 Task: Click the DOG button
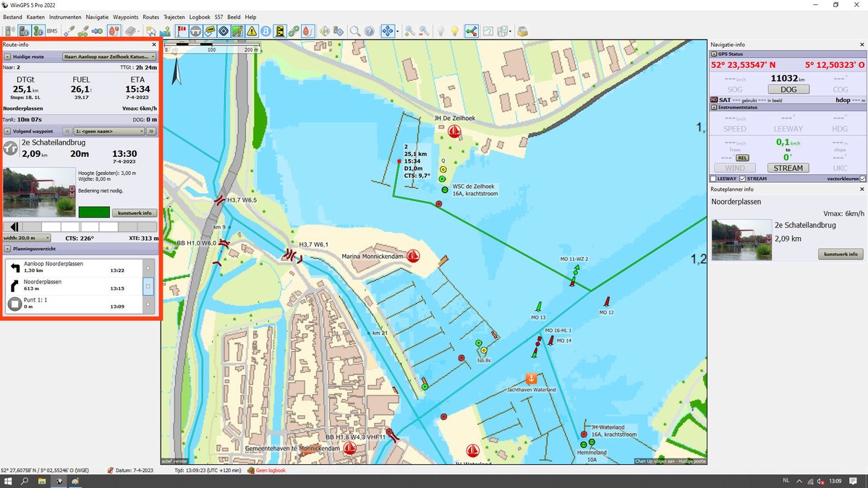click(788, 90)
